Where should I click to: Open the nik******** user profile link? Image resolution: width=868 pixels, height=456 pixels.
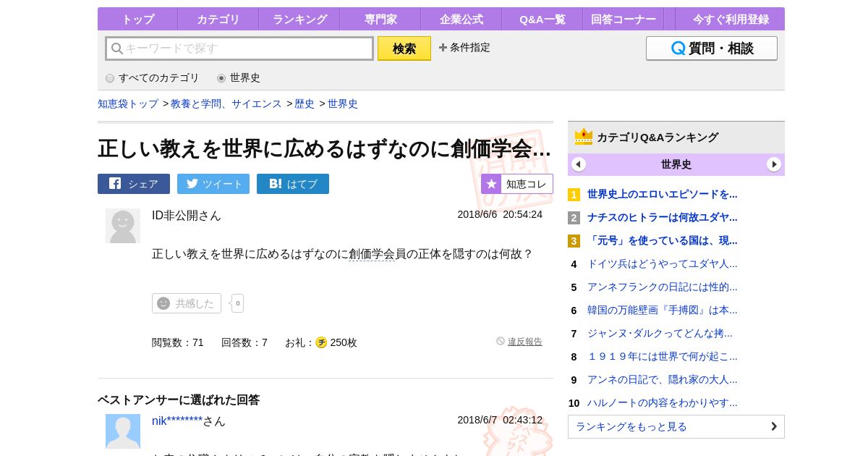pos(177,421)
